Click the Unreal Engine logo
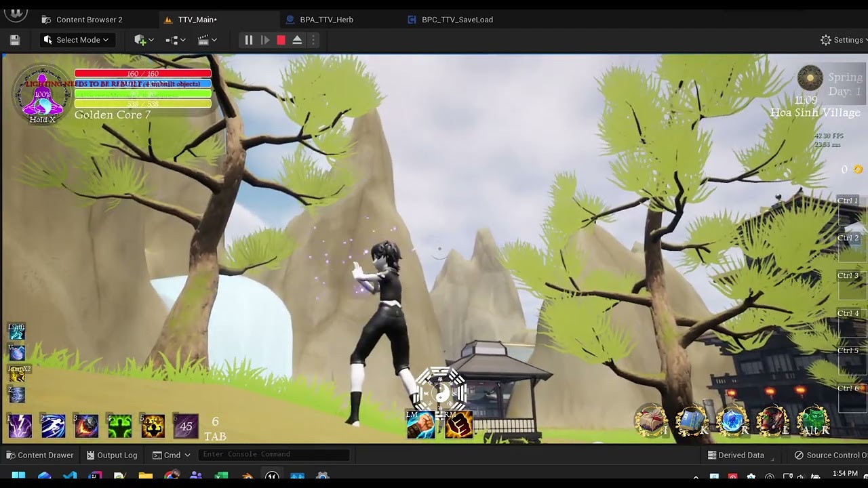The height and width of the screenshot is (488, 868). 15,14
